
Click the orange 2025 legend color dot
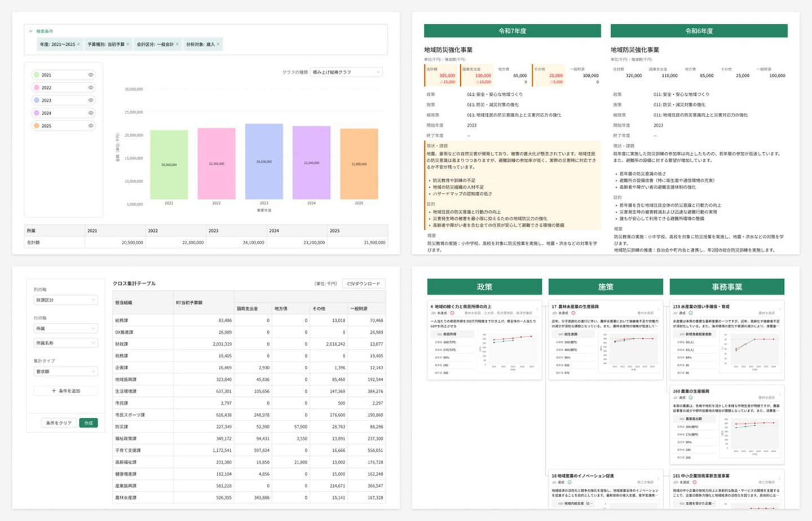pyautogui.click(x=37, y=126)
